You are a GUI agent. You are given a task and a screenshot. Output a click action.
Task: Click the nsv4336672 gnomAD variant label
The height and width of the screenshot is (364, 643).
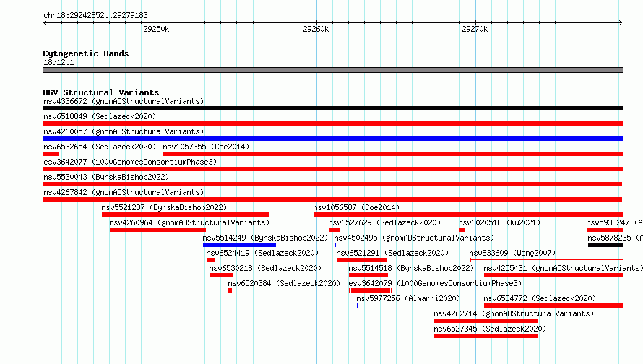tap(124, 101)
